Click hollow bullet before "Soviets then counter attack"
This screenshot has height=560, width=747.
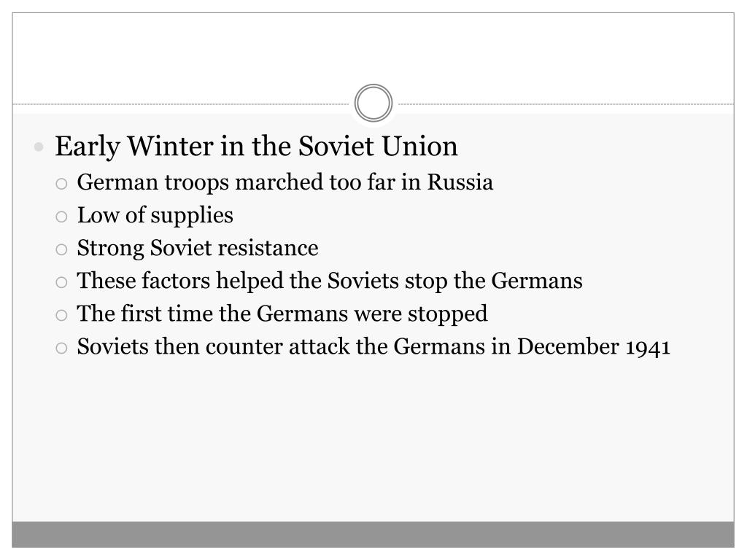pos(61,349)
